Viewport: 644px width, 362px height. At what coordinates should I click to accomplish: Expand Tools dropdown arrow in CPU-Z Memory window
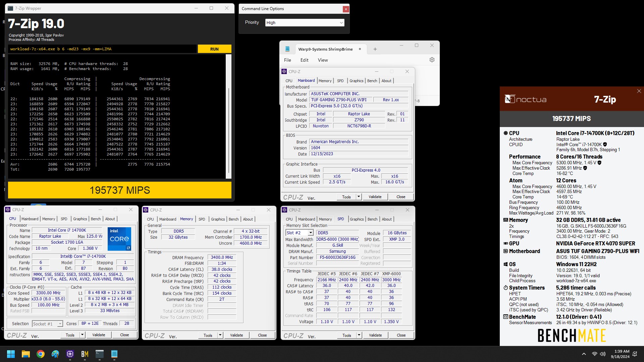[220, 335]
